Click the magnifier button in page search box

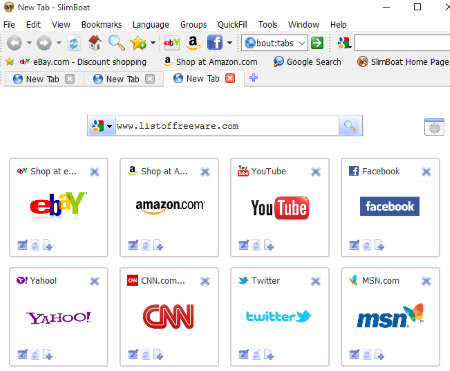click(x=350, y=126)
